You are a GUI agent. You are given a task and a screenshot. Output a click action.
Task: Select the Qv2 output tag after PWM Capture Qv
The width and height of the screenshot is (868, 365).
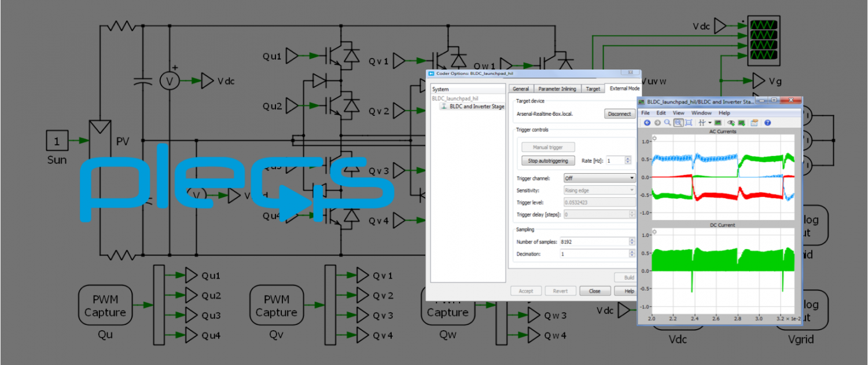(x=363, y=295)
